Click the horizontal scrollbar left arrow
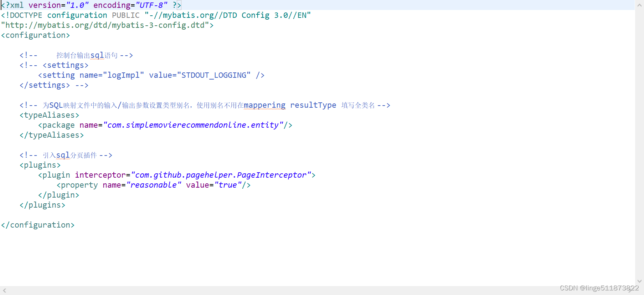Viewport: 644px width, 295px height. [4, 290]
